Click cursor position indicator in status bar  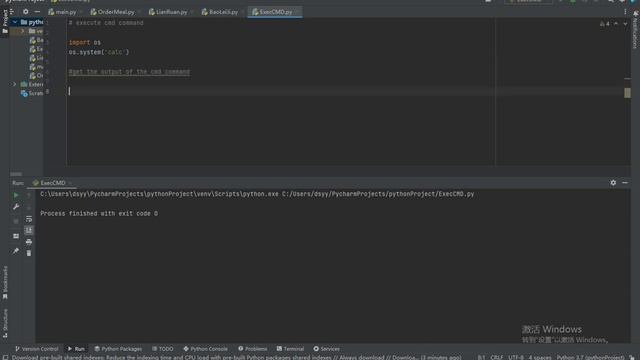click(481, 357)
